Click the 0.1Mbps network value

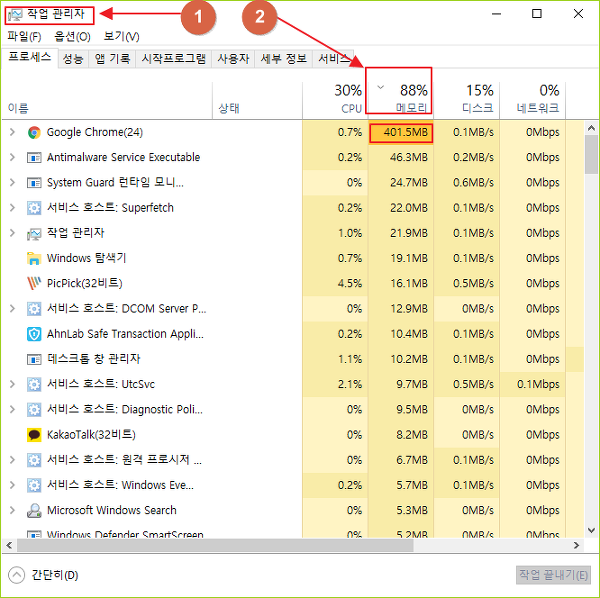tap(538, 384)
